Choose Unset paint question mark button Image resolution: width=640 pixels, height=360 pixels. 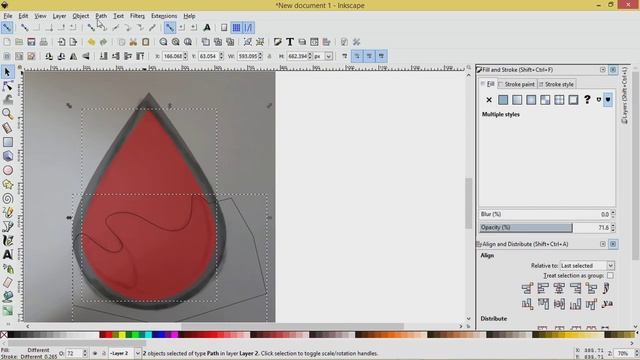pyautogui.click(x=587, y=100)
